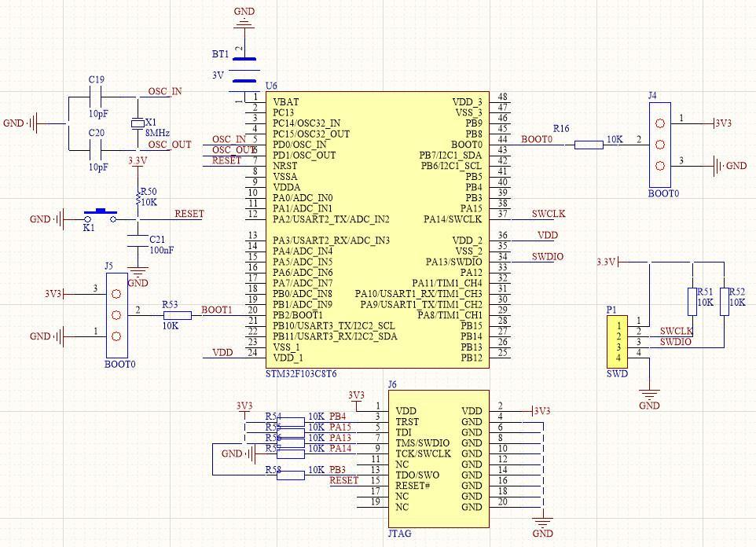
Task: Click the SWCLK net label at P1 pin 2
Action: [676, 331]
